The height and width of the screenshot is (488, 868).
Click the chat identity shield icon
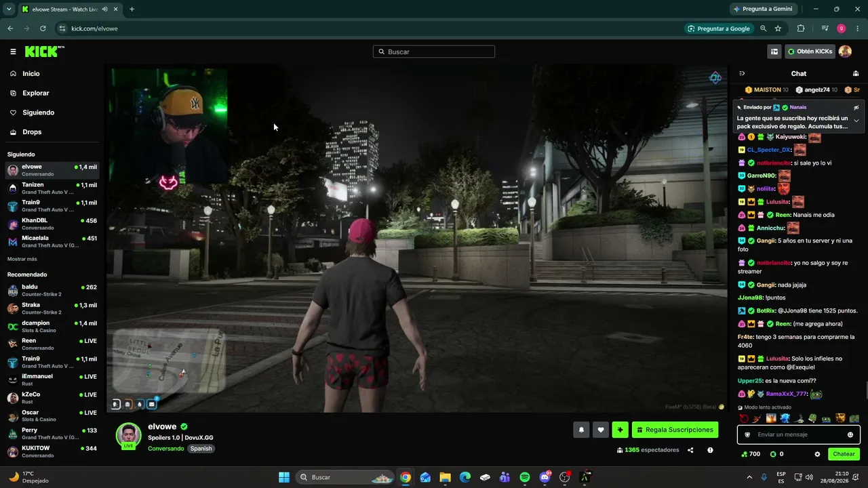coord(747,434)
